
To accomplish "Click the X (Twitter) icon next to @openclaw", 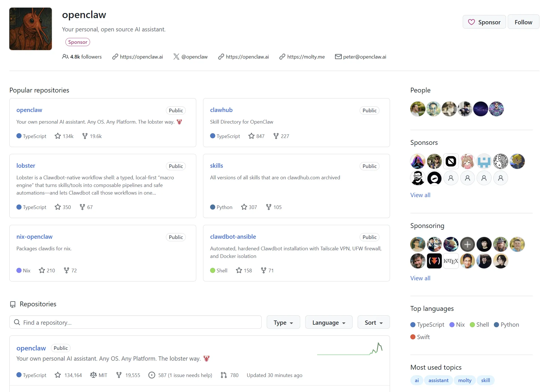I will (176, 57).
